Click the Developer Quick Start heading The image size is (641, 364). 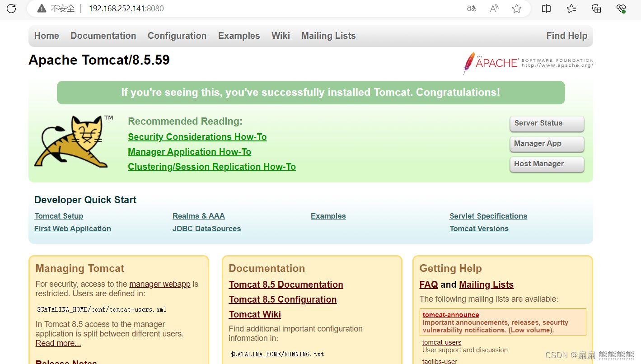(x=85, y=200)
